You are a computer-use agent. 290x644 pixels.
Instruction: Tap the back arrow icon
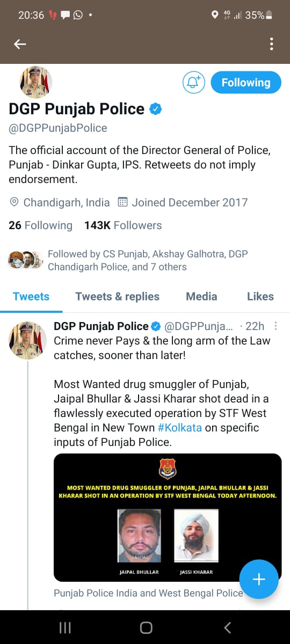point(20,44)
